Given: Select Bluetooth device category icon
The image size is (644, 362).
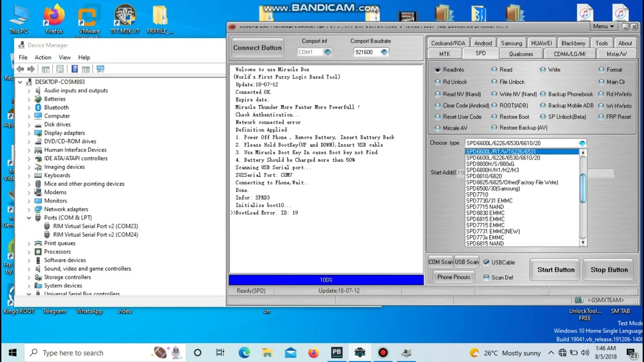Looking at the screenshot, I should (38, 107).
